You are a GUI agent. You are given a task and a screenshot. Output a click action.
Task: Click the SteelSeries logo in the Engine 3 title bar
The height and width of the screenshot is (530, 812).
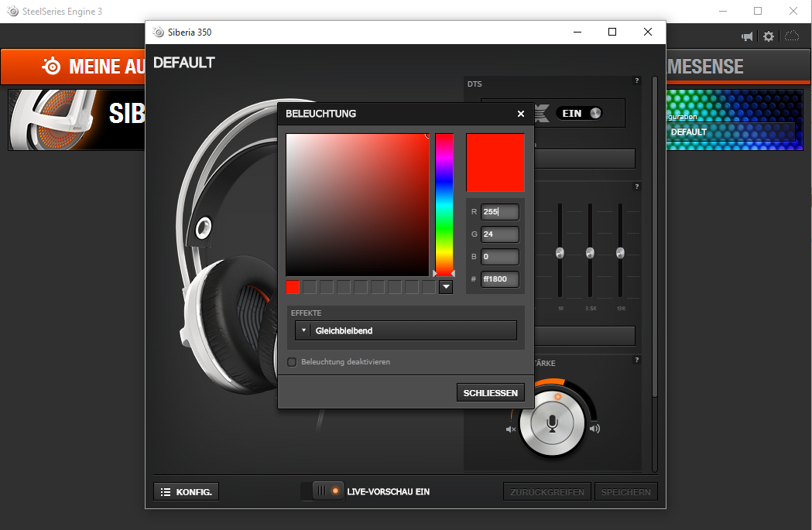click(x=12, y=11)
